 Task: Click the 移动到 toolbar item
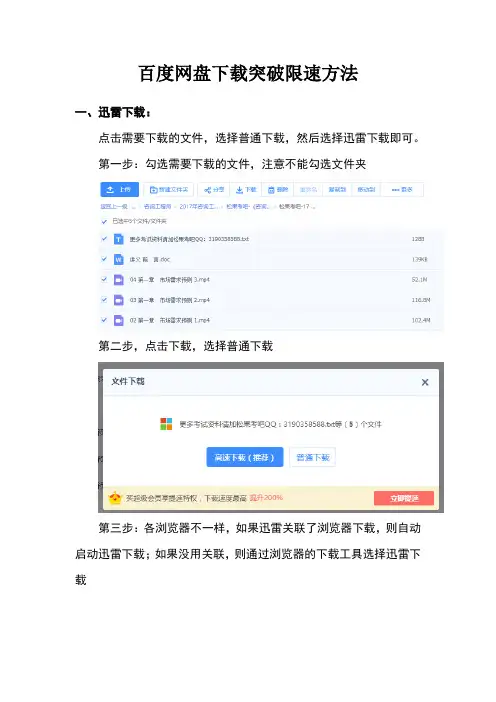(x=366, y=190)
